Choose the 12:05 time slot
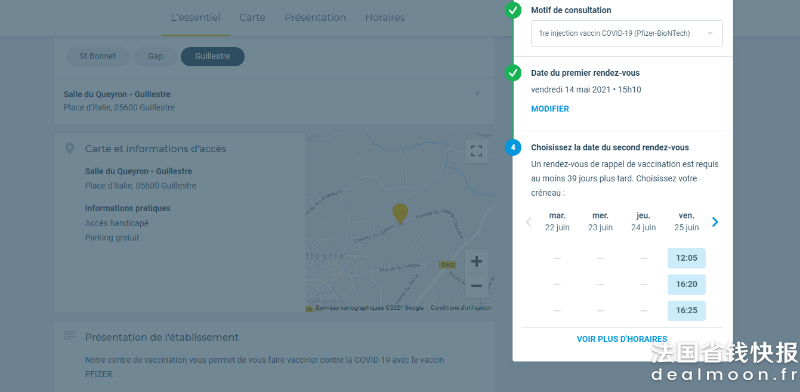 pos(686,258)
